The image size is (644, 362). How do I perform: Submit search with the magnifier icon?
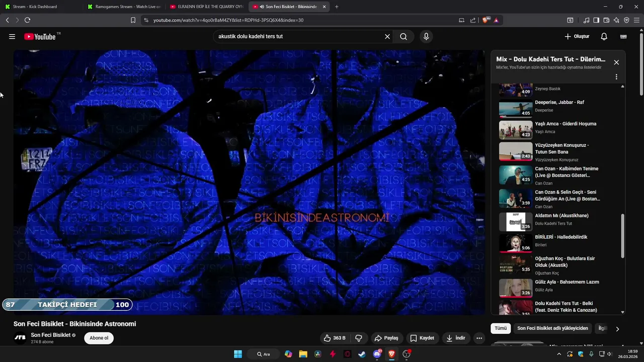tap(404, 37)
